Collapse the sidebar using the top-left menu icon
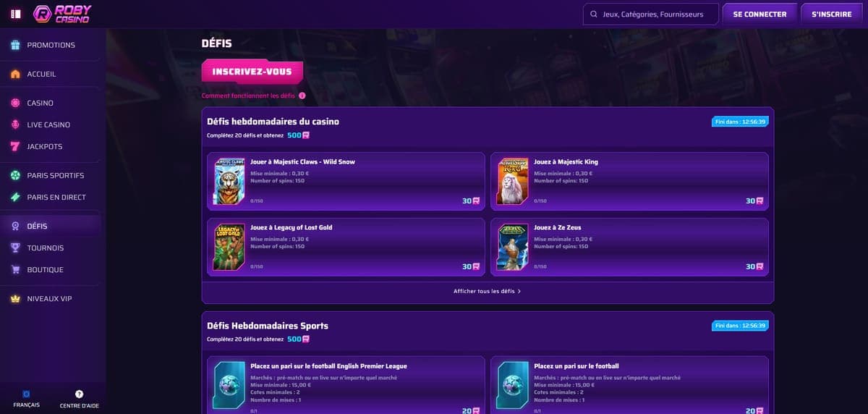This screenshot has height=414, width=868. (x=16, y=14)
